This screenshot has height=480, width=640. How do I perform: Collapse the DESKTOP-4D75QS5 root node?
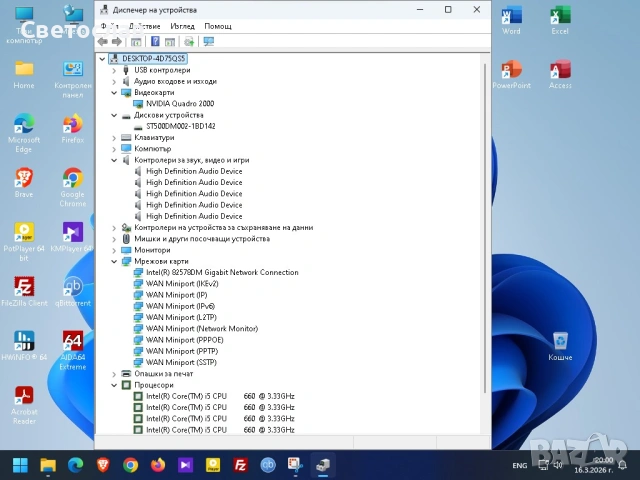click(102, 59)
